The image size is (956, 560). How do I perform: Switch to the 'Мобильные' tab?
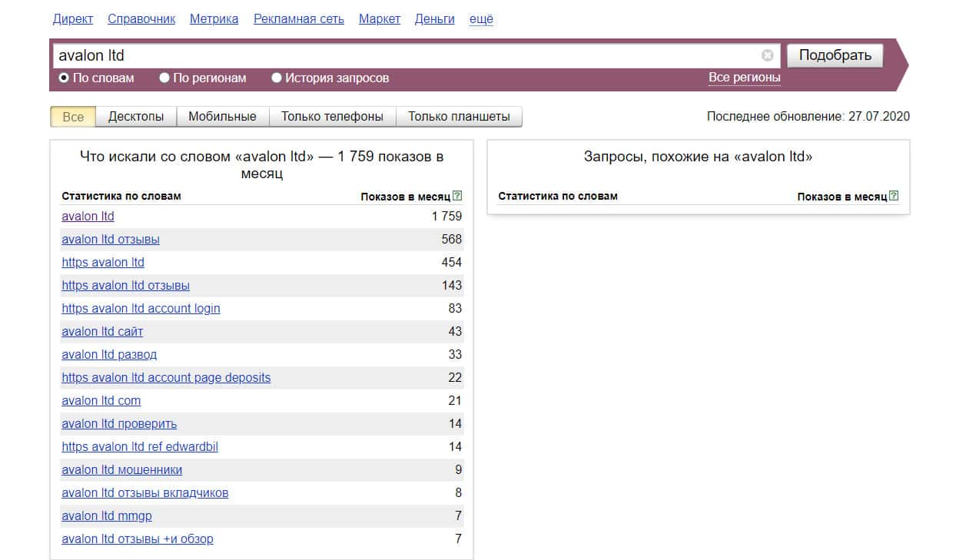(x=222, y=117)
